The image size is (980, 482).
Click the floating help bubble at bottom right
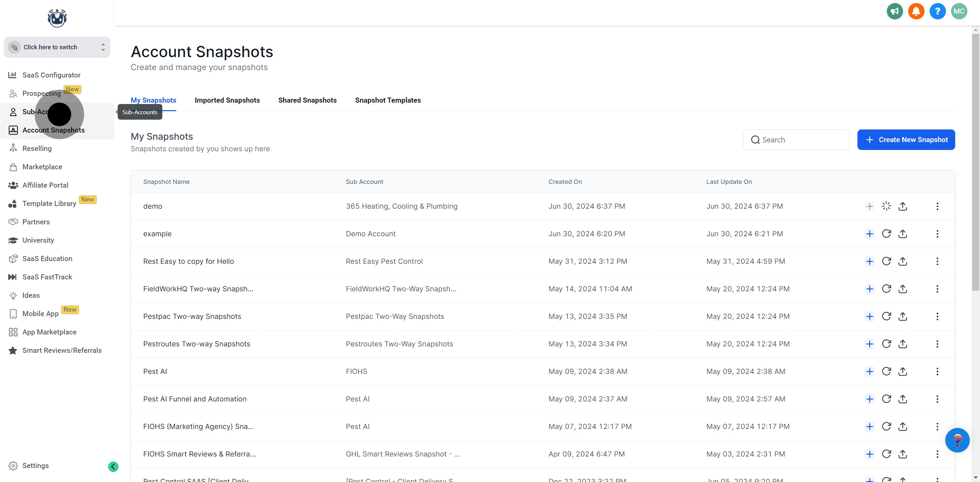958,440
